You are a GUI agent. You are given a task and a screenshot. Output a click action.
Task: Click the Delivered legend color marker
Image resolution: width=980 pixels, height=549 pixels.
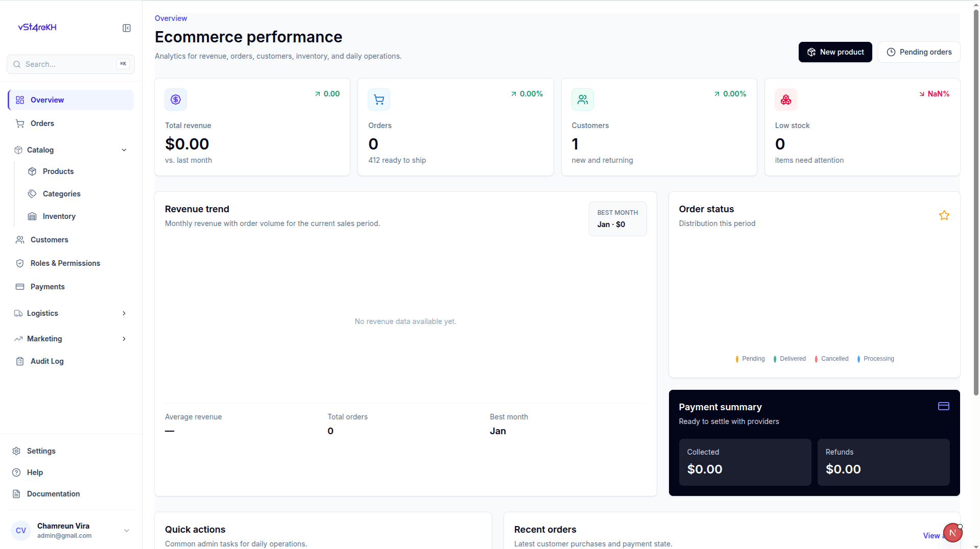tap(775, 359)
